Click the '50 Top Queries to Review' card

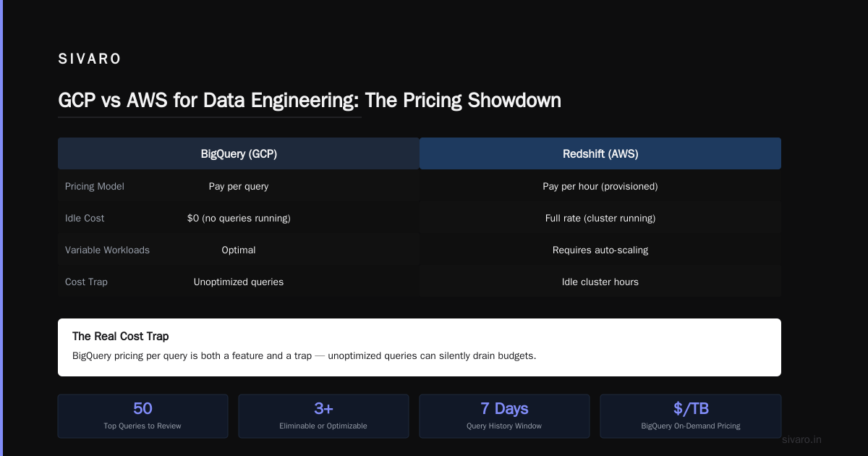point(142,416)
